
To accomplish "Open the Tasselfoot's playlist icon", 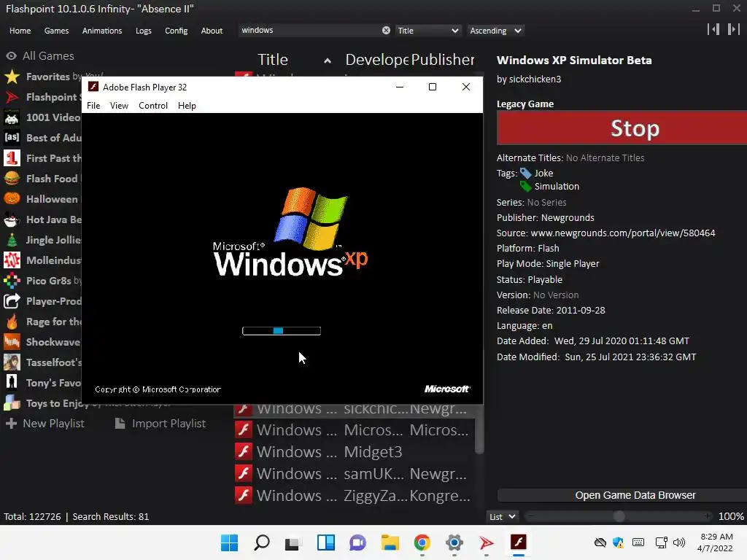I will tap(12, 362).
